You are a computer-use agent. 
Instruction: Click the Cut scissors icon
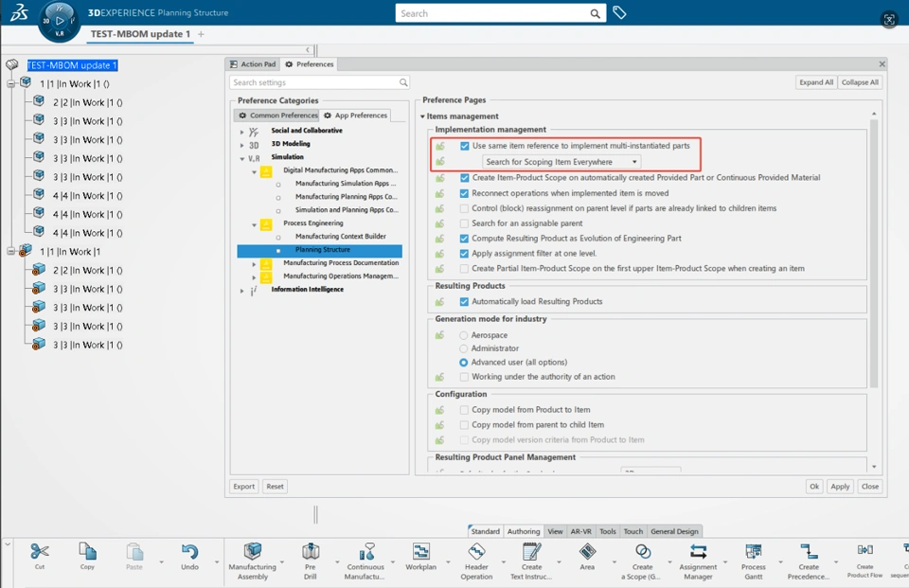40,551
